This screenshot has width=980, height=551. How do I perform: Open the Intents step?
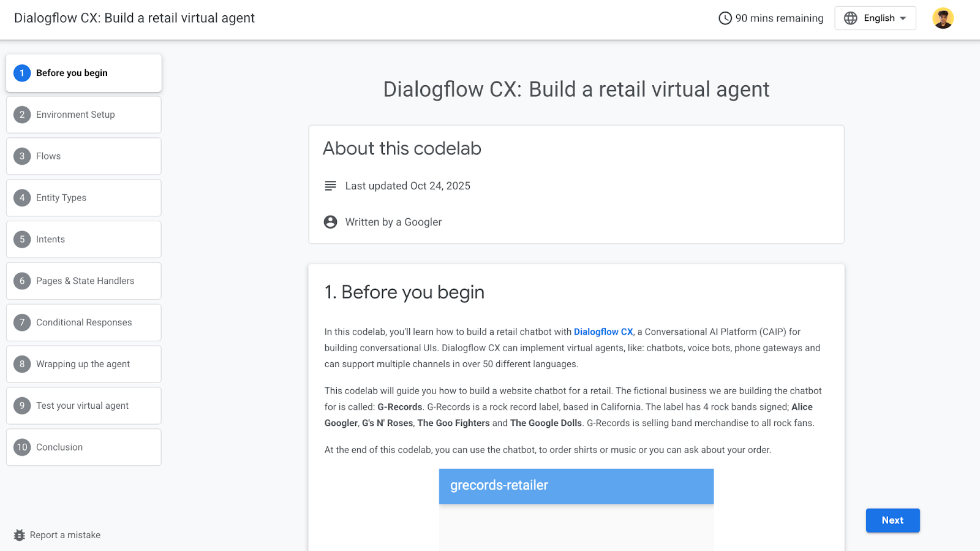84,239
